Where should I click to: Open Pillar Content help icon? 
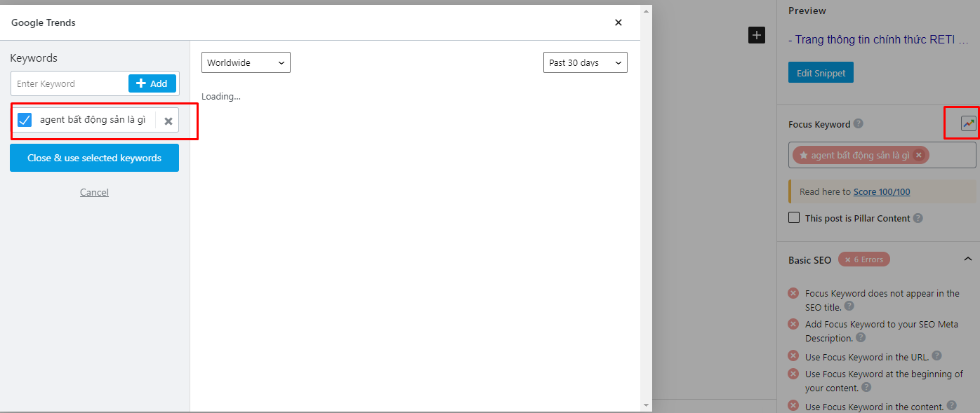[918, 218]
